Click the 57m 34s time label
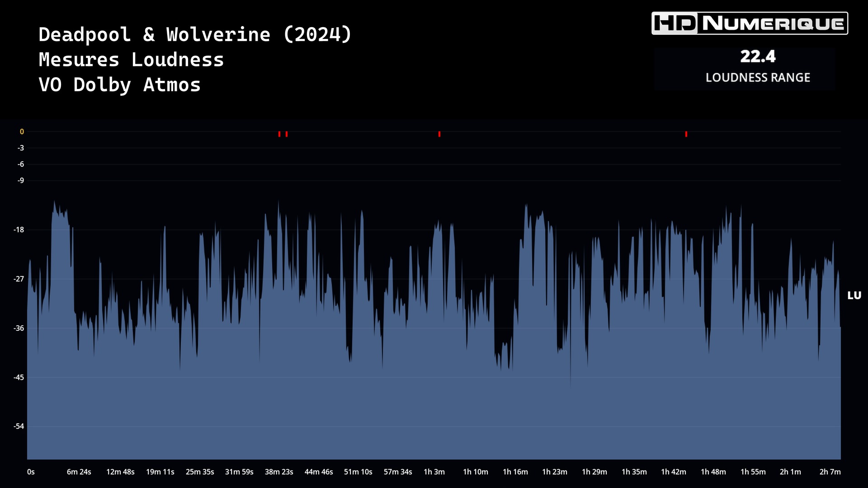868x488 pixels. point(398,472)
